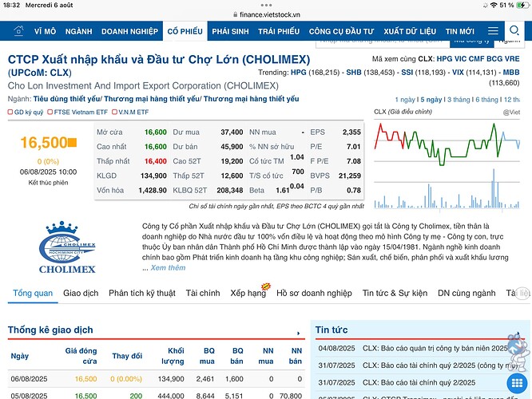Open VIC in Mã xem cùng list
Viewport: 532px width, 399px height.
pyautogui.click(x=460, y=59)
